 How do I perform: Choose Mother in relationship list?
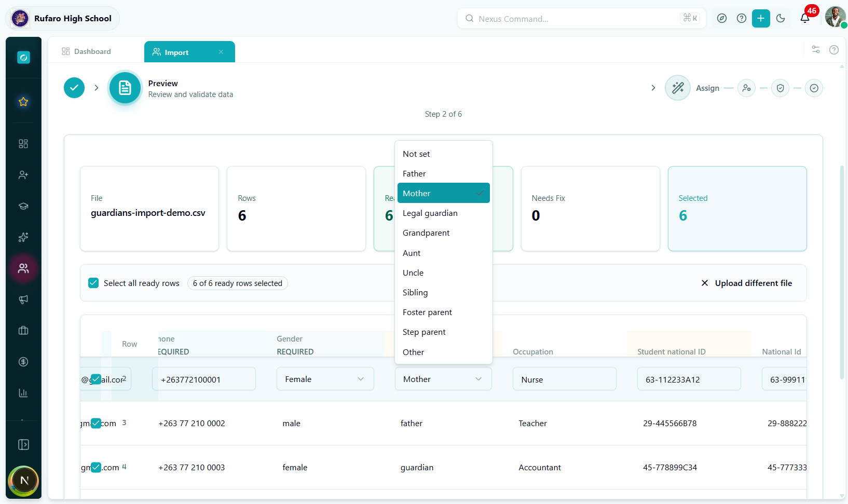click(x=444, y=193)
